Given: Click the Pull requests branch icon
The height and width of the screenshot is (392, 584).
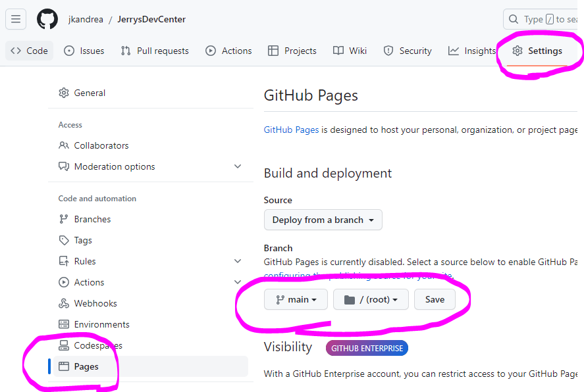Looking at the screenshot, I should point(126,51).
